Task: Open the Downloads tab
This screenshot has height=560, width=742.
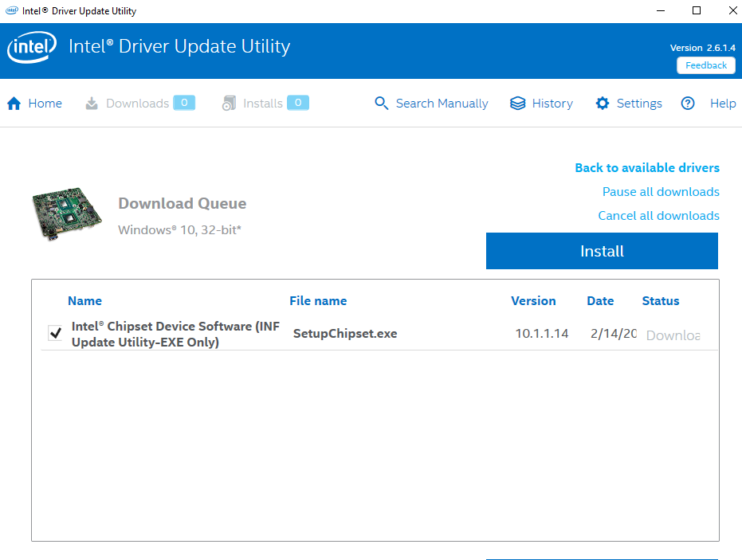Action: click(140, 103)
